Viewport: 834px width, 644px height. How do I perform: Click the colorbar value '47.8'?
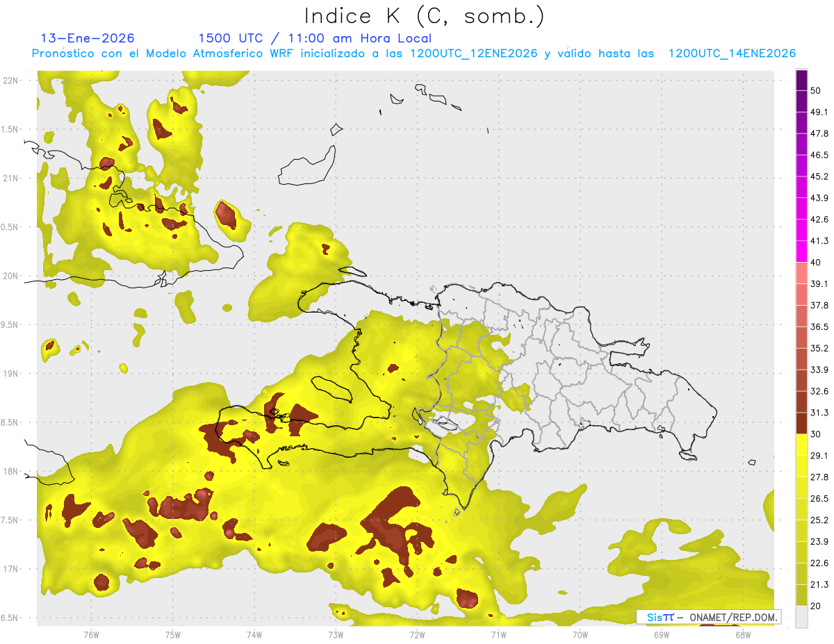coord(819,133)
